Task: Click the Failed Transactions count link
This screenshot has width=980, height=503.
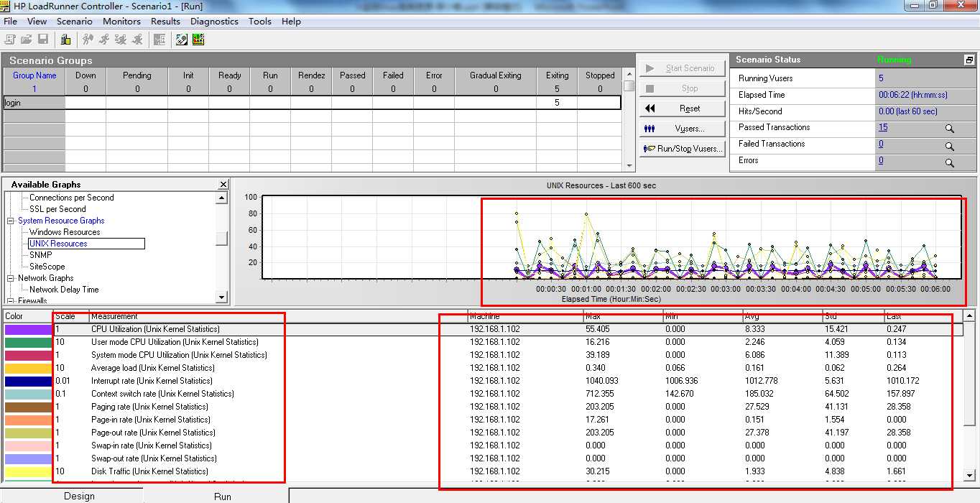Action: (881, 144)
